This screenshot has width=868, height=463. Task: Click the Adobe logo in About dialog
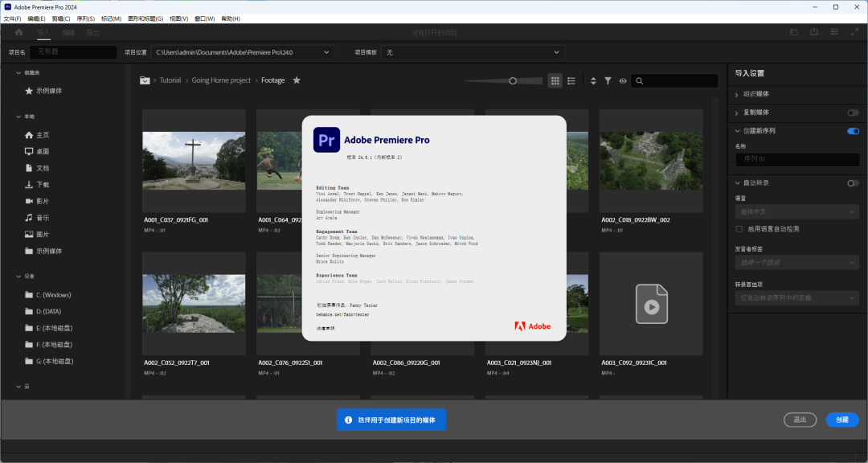(533, 326)
